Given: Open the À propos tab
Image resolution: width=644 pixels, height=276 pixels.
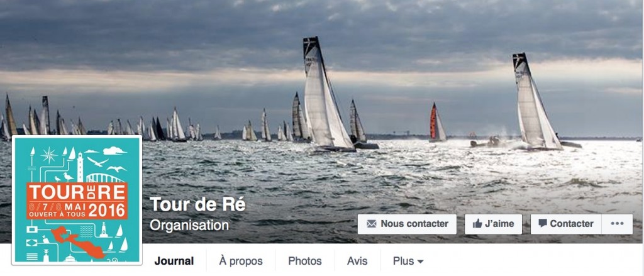Looking at the screenshot, I should click(x=241, y=261).
